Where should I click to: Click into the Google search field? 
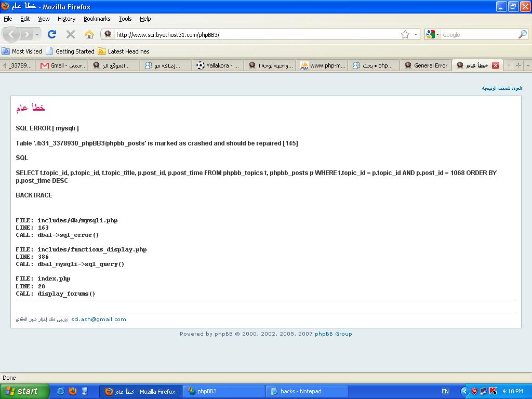point(478,34)
